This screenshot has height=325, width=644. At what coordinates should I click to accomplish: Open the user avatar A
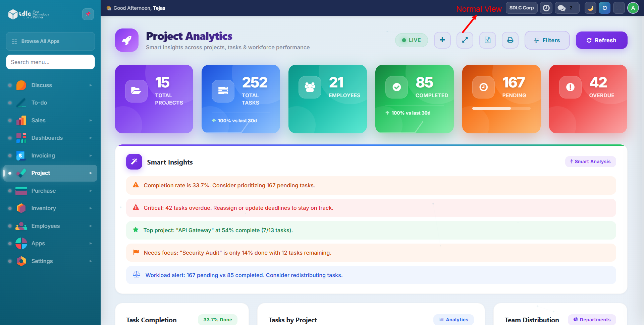click(633, 8)
